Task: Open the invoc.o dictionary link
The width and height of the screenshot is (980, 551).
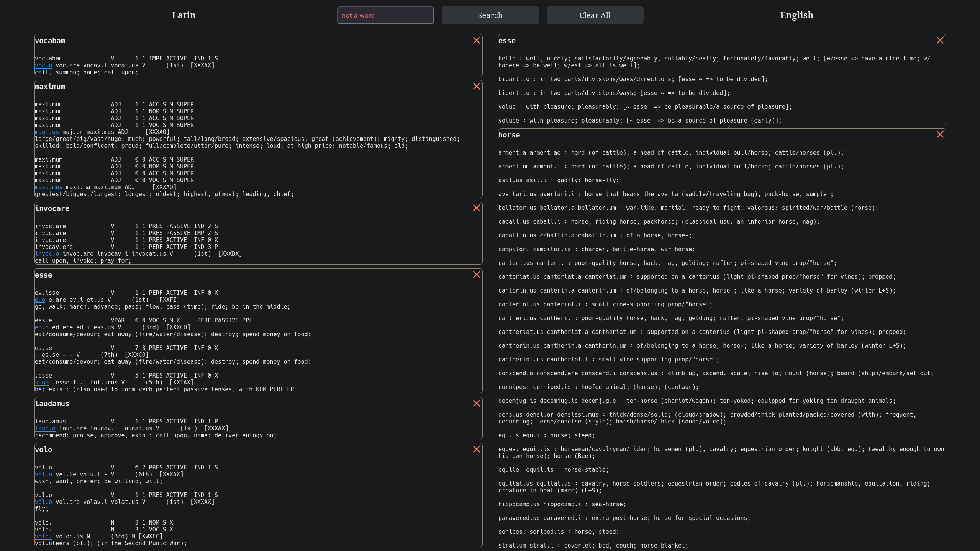Action: (x=47, y=254)
